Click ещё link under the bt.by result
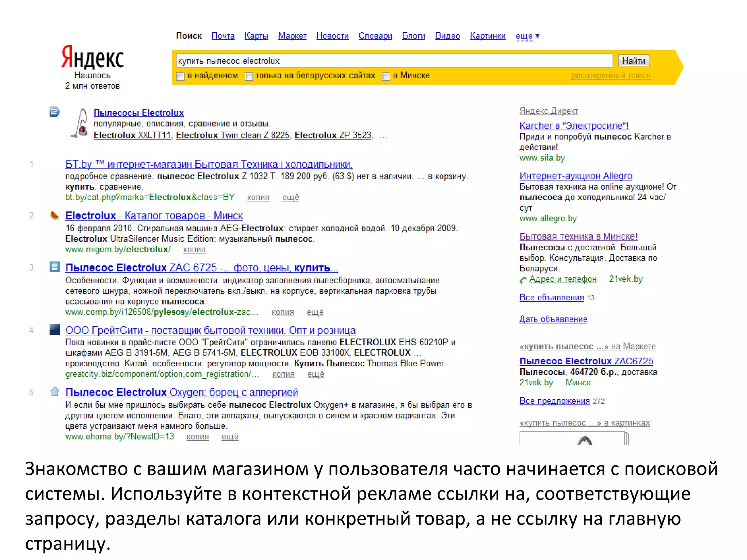The image size is (747, 560). (x=291, y=198)
